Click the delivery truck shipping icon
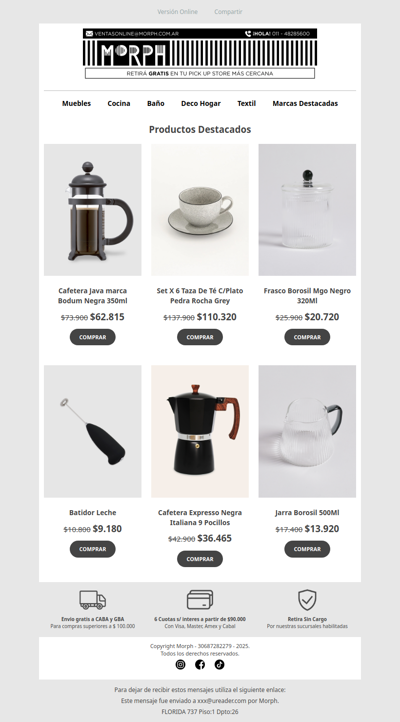This screenshot has height=722, width=400. tap(93, 600)
